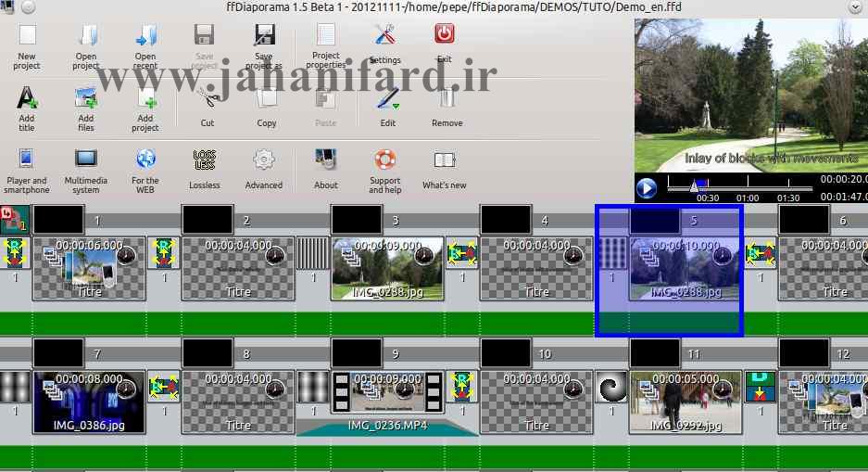Click striped transition before slide 3
The width and height of the screenshot is (868, 472).
click(x=313, y=253)
